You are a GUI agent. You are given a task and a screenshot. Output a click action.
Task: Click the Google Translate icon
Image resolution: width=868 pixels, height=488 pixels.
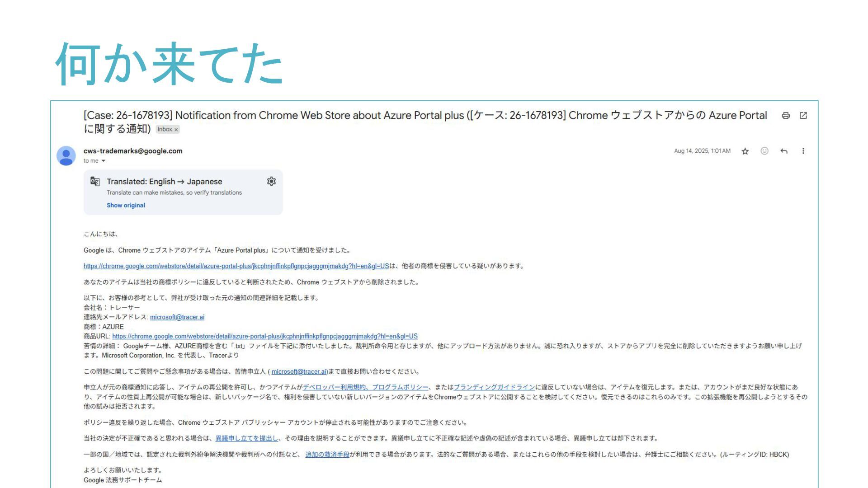(95, 181)
